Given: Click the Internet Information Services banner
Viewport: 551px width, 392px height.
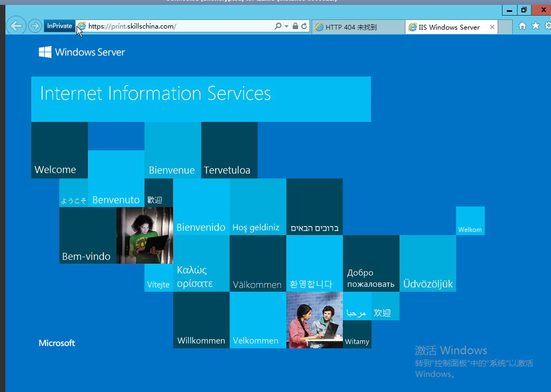Looking at the screenshot, I should tap(201, 99).
